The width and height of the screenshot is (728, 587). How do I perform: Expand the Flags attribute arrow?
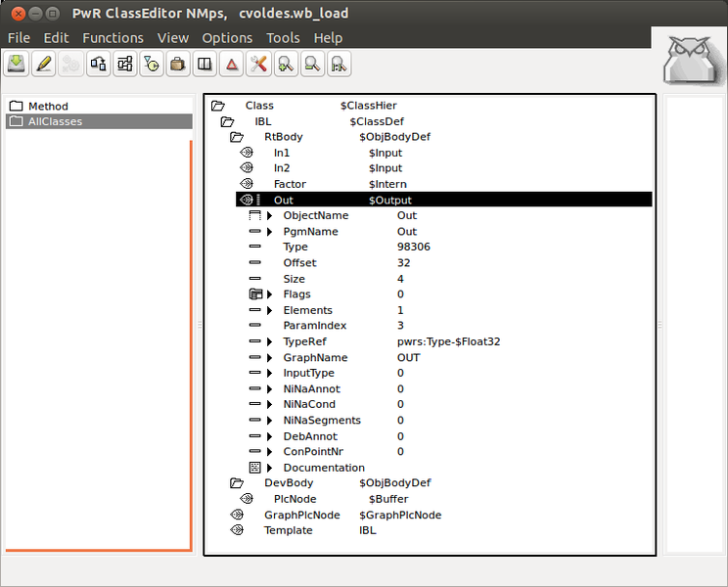tap(270, 294)
